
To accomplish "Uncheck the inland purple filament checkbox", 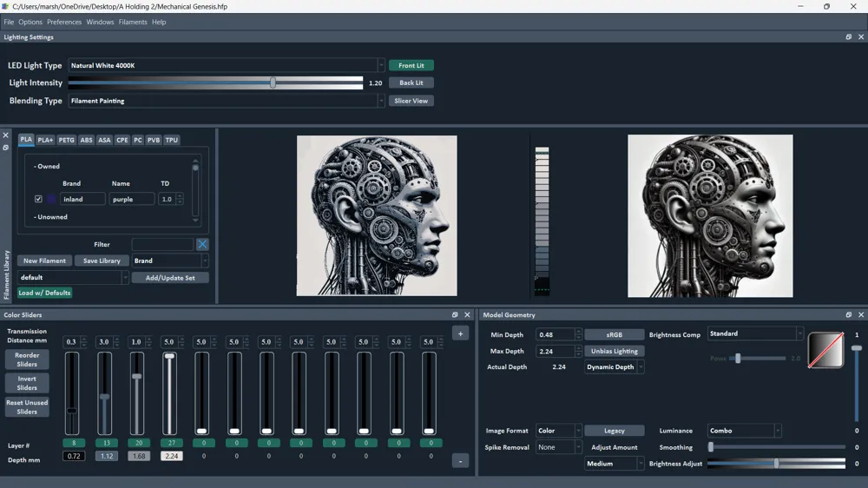I will tap(38, 199).
